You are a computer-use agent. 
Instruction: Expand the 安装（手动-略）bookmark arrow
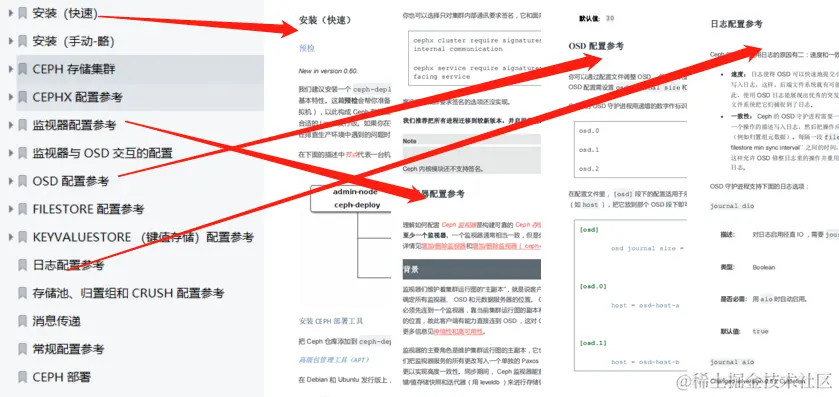[x=10, y=41]
